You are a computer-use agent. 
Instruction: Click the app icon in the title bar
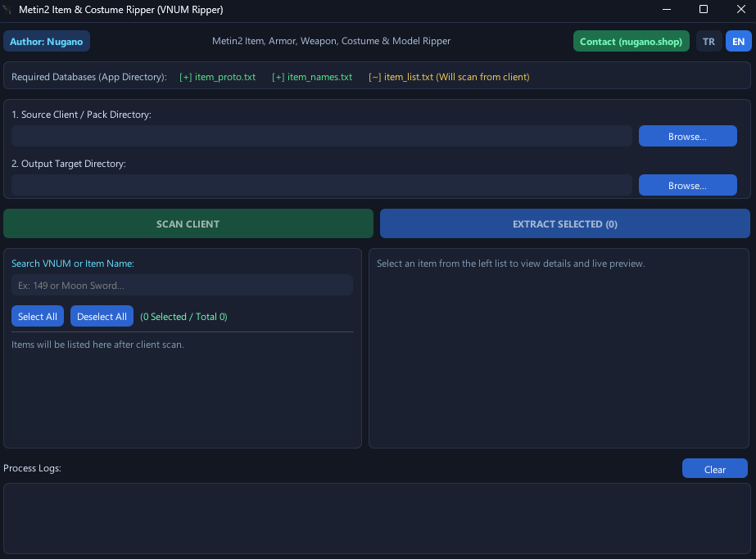pyautogui.click(x=7, y=10)
